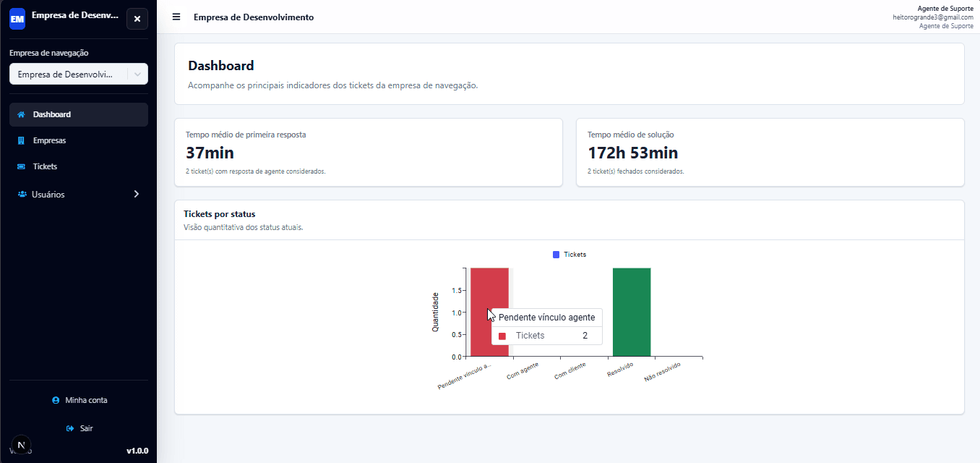Click the v1.0.0 version label
The image size is (980, 463).
coord(137,451)
